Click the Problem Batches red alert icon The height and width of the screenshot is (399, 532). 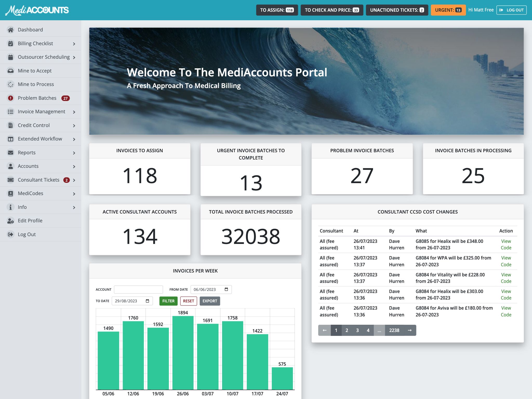pyautogui.click(x=10, y=98)
